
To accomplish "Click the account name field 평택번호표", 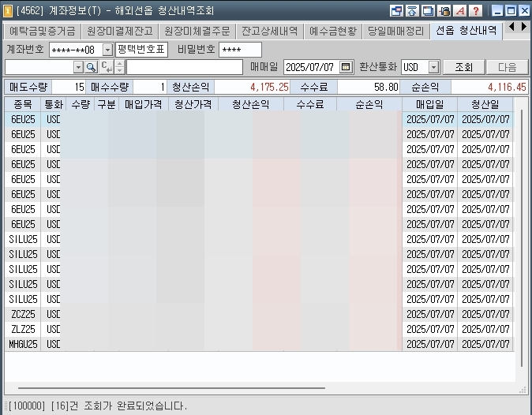I will point(141,50).
